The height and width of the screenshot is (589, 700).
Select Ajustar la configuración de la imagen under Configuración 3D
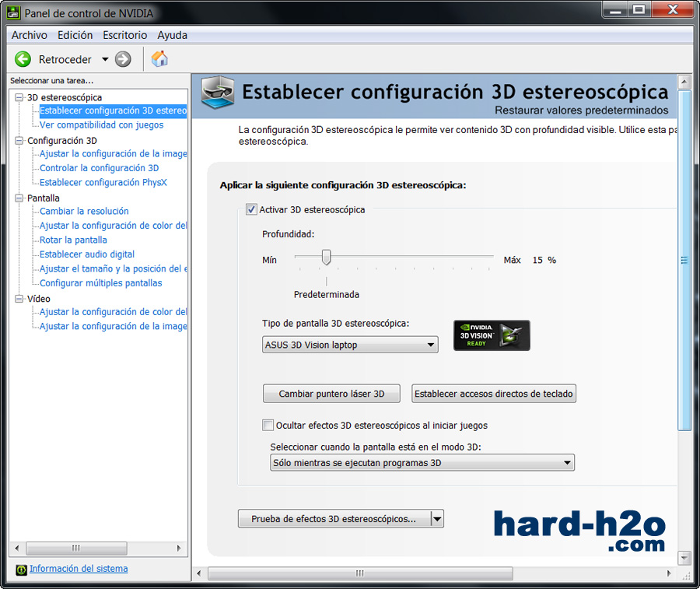(114, 153)
